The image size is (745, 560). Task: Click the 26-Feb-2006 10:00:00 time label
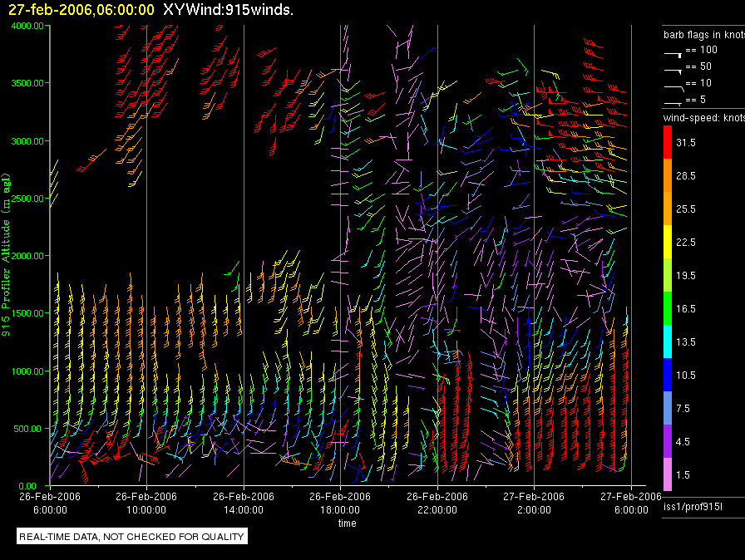point(146,503)
